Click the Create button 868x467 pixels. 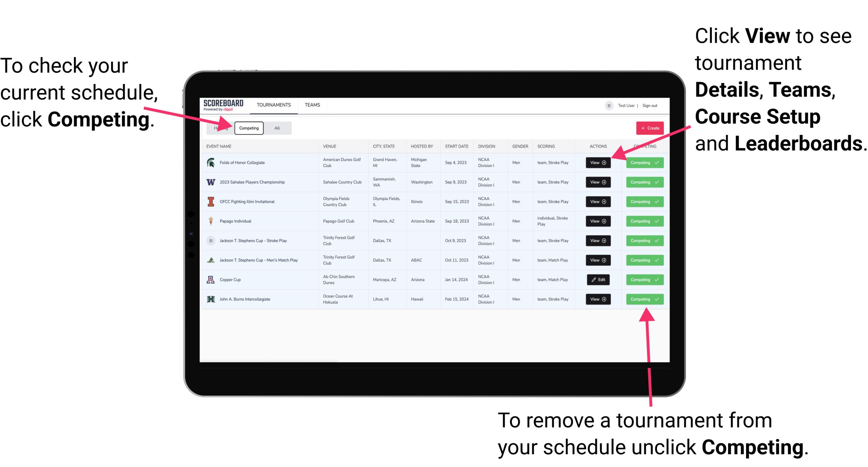(648, 128)
